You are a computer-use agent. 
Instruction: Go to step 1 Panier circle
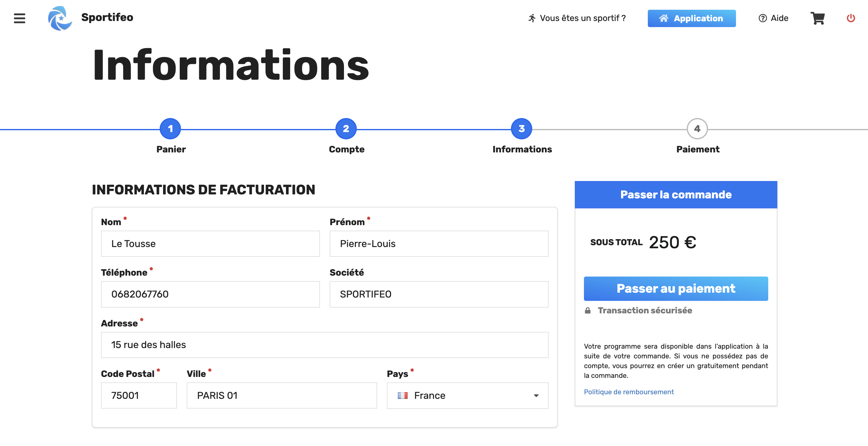click(171, 128)
